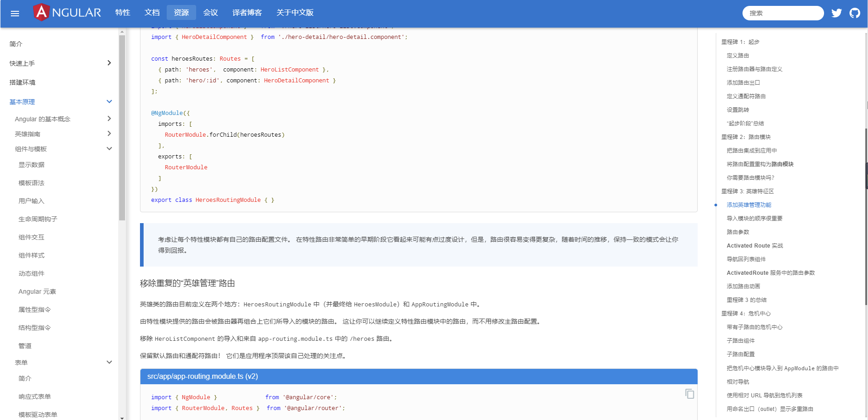Go to 关于中文版 in top navigation
The image size is (868, 420).
coord(294,13)
